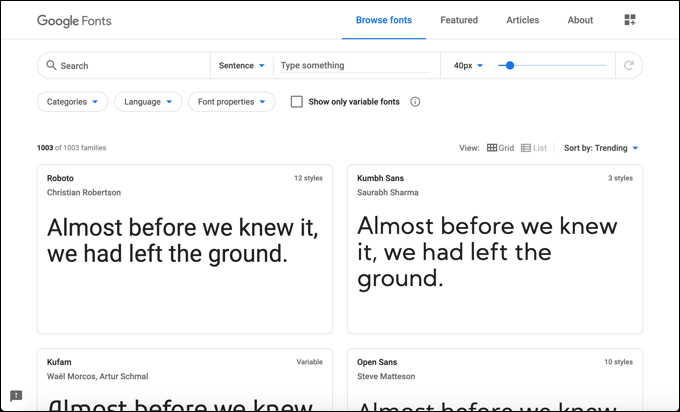Click the feedback icon at bottom left

[x=16, y=396]
